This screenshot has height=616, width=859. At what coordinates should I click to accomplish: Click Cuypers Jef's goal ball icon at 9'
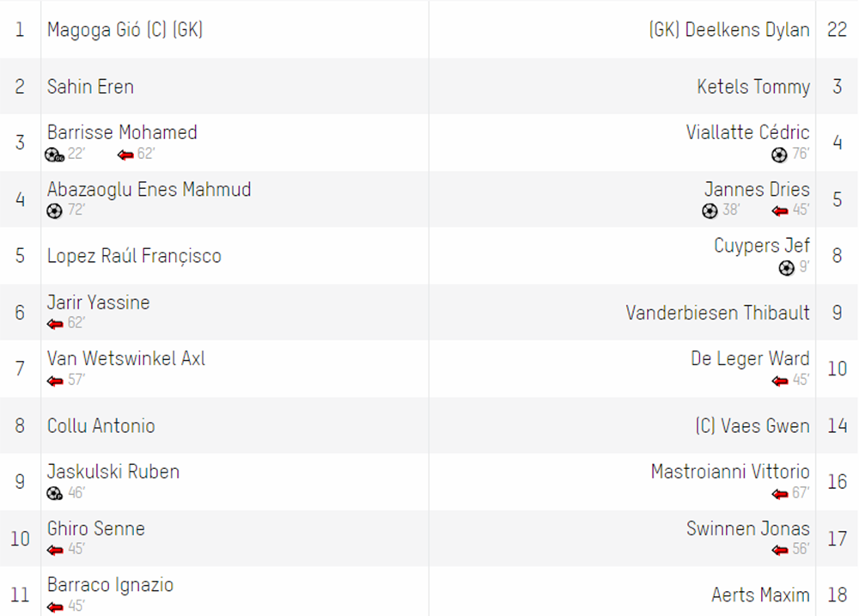click(786, 268)
